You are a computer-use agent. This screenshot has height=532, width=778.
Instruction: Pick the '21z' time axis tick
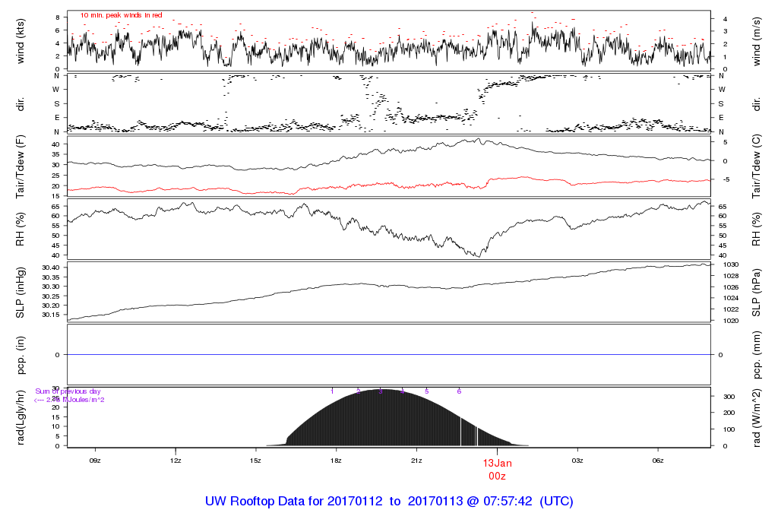[416, 461]
